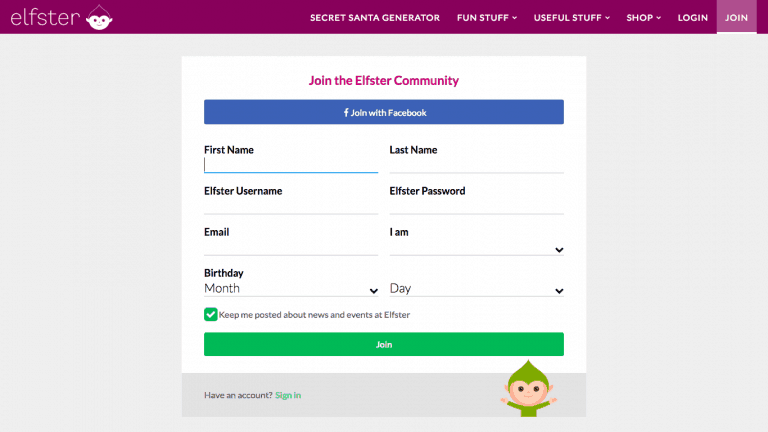768x432 pixels.
Task: Click the green elf mascot illustration
Action: pyautogui.click(x=528, y=389)
